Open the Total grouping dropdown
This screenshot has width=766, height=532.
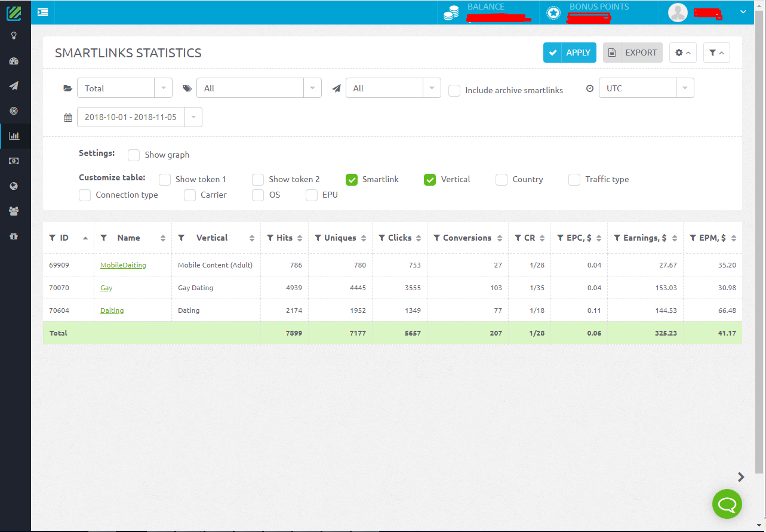click(124, 88)
